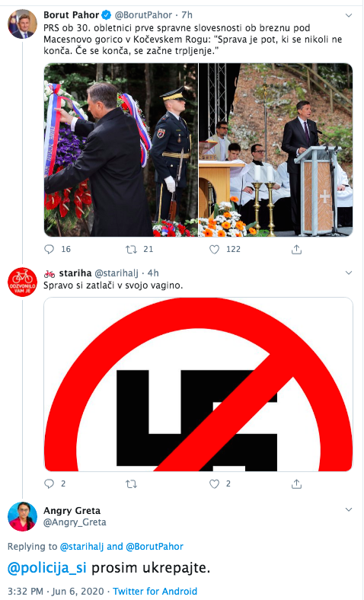Open the @policija_si mention link

pos(47,568)
